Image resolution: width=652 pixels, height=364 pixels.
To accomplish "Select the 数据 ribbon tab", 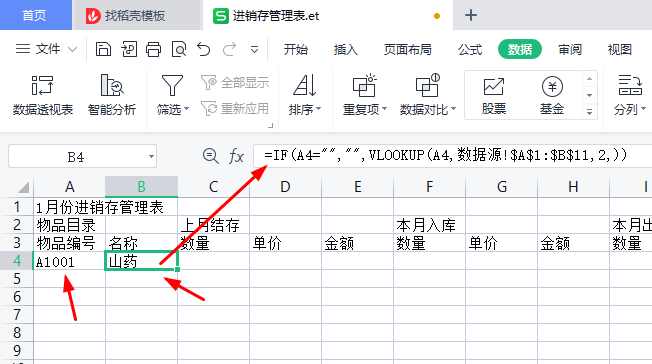I will 520,50.
